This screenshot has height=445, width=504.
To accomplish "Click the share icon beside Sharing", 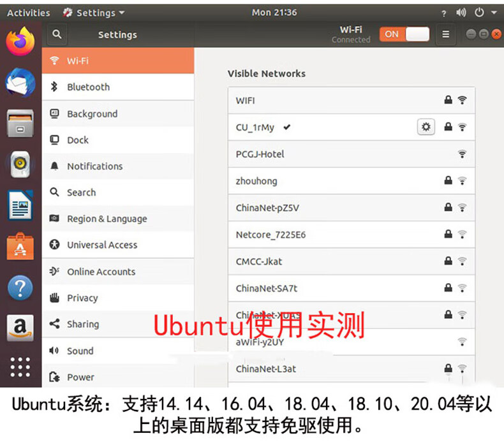I will pyautogui.click(x=54, y=323).
